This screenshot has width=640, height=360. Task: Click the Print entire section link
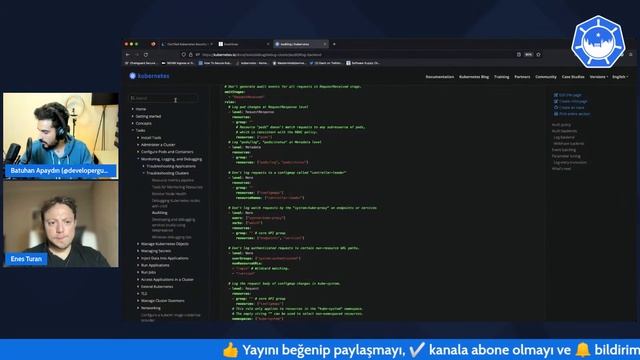pos(574,114)
